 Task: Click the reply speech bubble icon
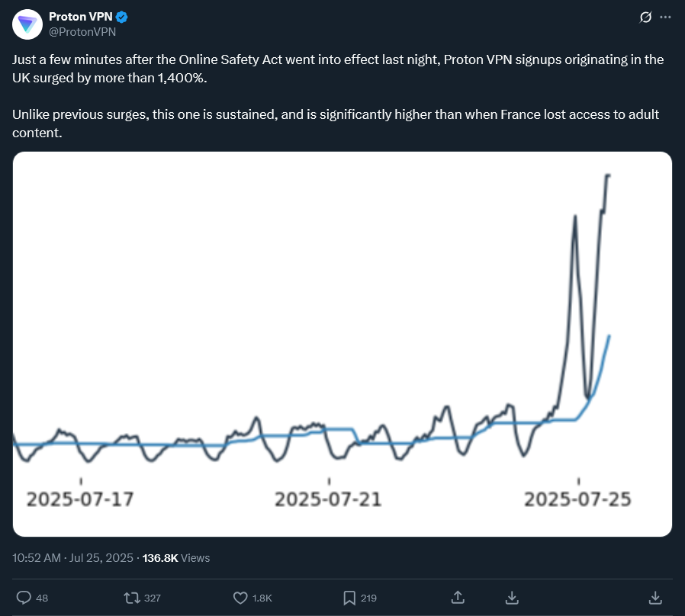click(24, 597)
